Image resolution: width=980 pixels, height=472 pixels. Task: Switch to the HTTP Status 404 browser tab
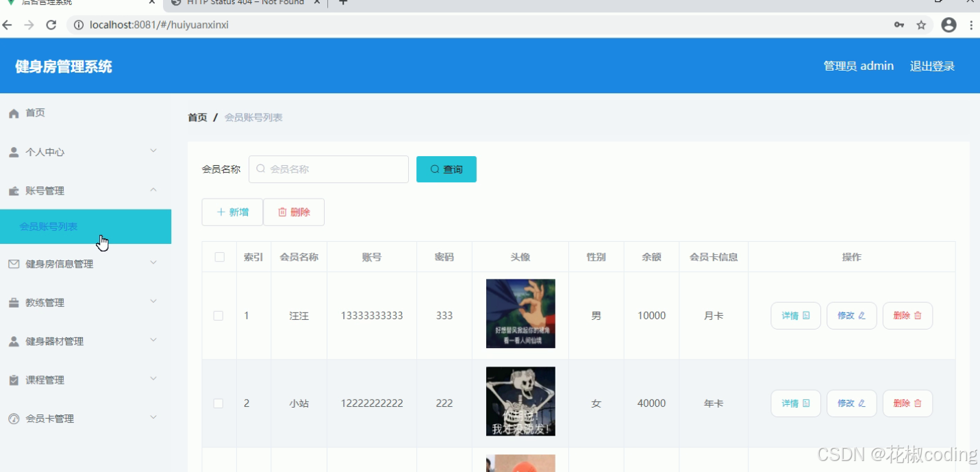(x=240, y=3)
